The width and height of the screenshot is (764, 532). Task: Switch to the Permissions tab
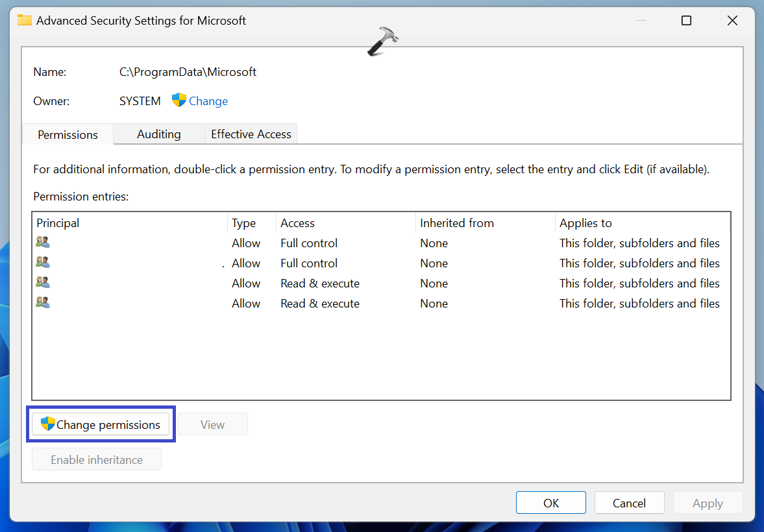(68, 134)
